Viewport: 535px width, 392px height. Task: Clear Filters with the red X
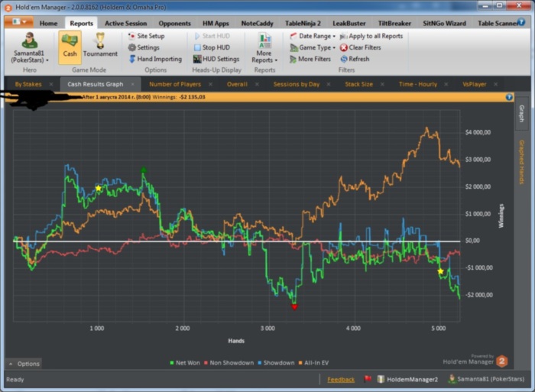click(360, 47)
